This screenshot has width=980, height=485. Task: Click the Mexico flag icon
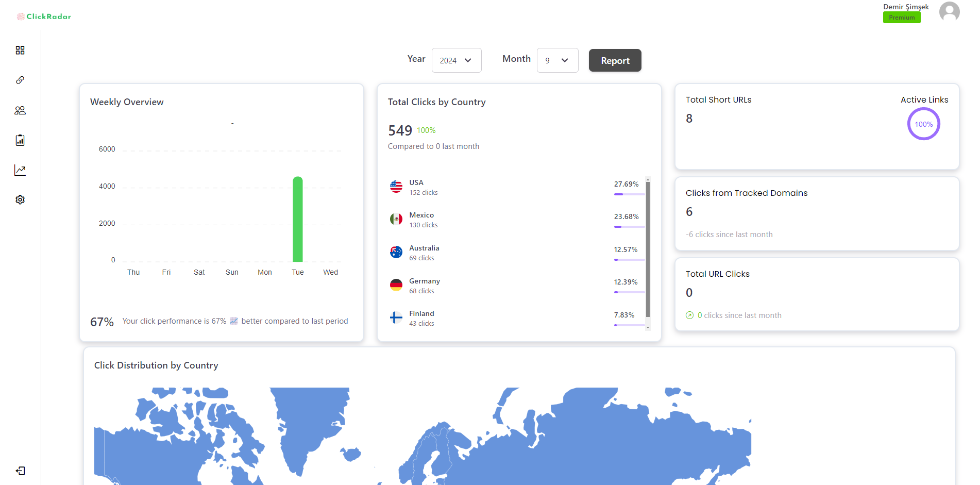coord(396,219)
